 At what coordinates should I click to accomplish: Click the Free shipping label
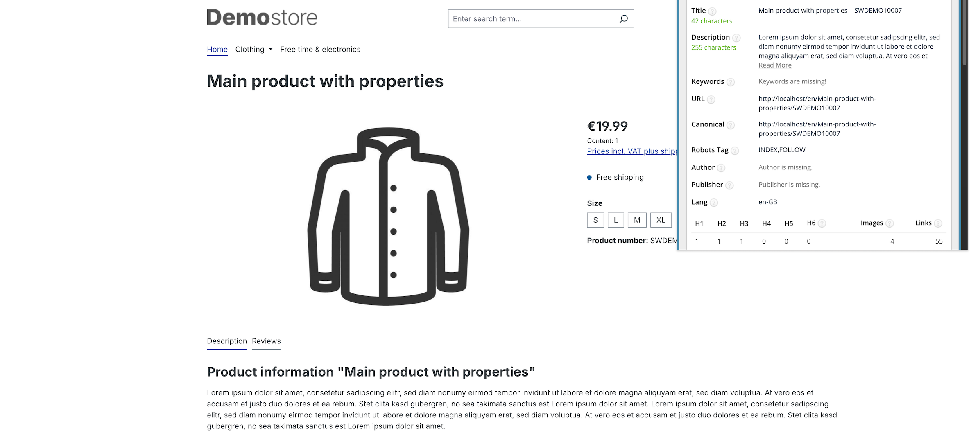[x=620, y=178]
